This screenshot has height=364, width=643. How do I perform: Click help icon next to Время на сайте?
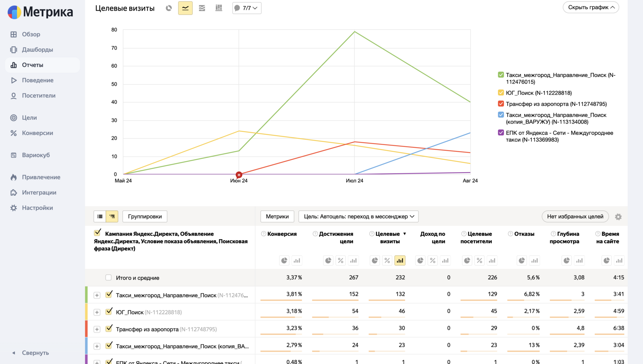[598, 234]
